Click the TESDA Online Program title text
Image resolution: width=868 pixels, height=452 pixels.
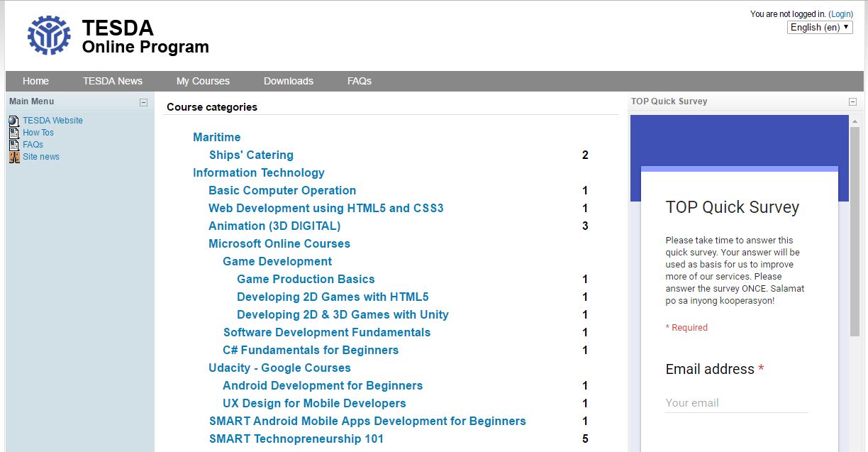point(145,38)
